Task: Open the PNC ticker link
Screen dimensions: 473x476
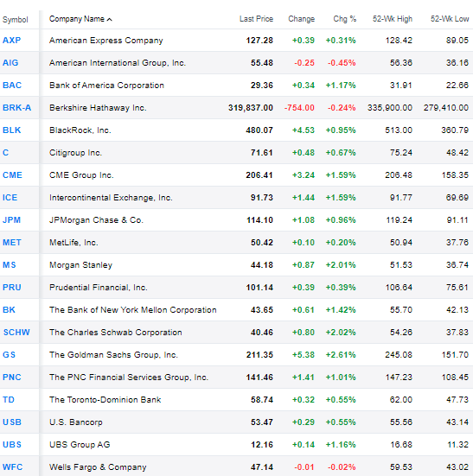Action: click(x=12, y=377)
